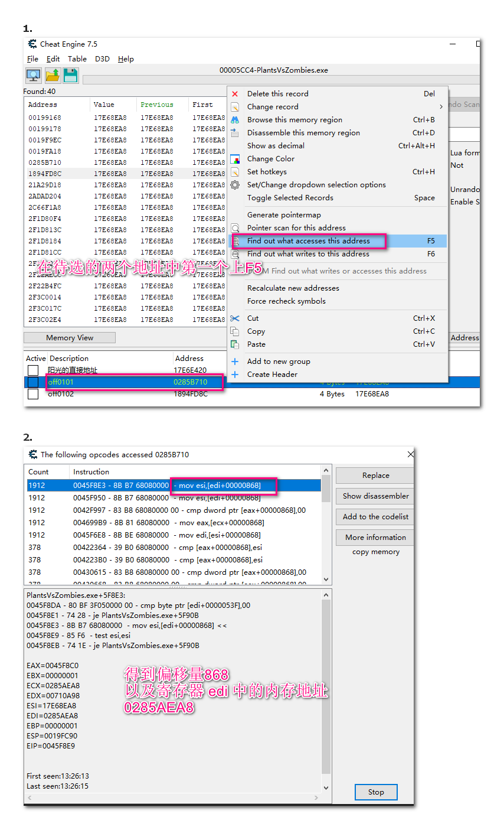Select opcode row 0042F997 cmp dword ptr
This screenshot has height=830, width=504.
tap(174, 510)
